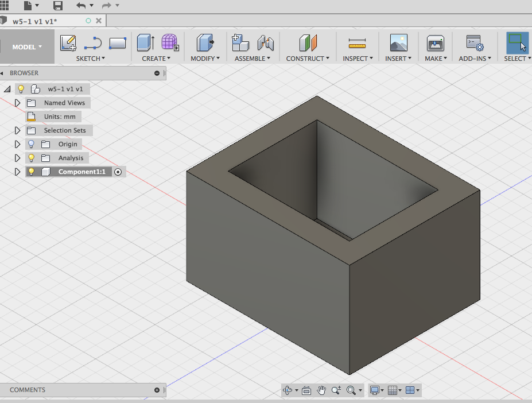
Task: Click the New Component icon
Action: pos(240,43)
